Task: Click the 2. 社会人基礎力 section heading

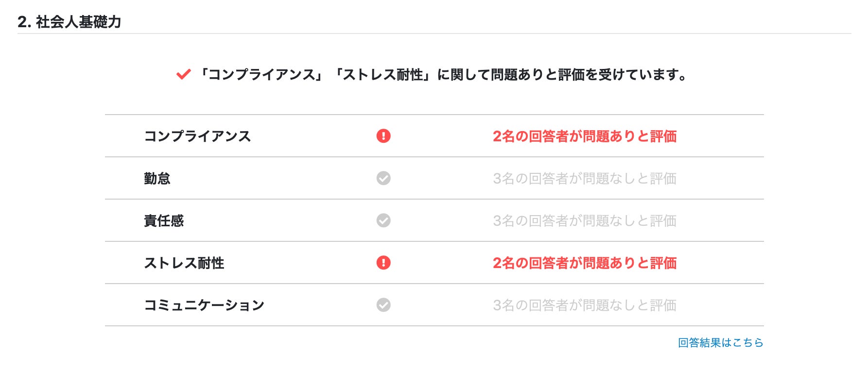Action: 69,22
